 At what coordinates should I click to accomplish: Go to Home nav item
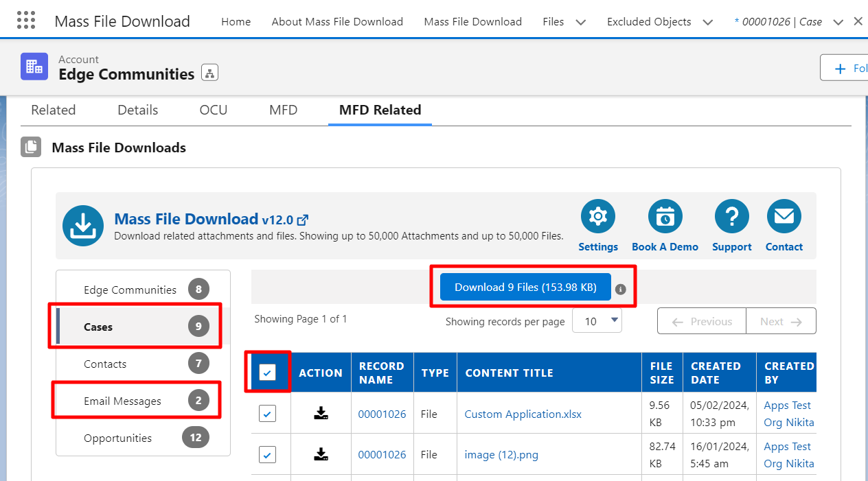(x=236, y=22)
